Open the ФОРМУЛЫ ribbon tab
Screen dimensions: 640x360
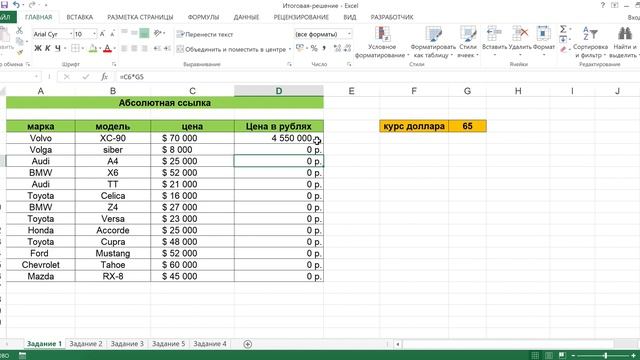203,17
